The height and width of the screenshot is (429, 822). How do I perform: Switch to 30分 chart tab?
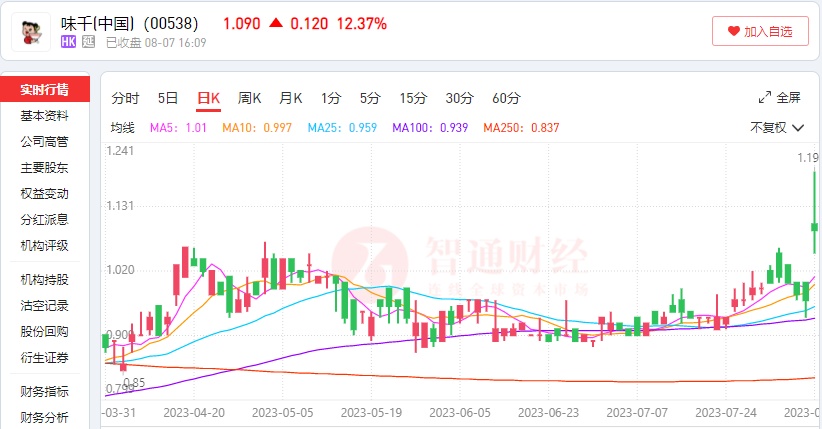tap(459, 98)
